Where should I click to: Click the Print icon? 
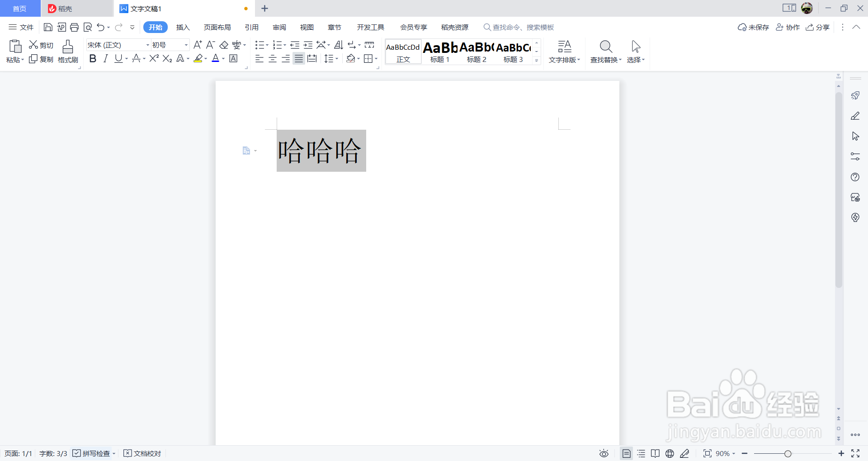tap(75, 28)
